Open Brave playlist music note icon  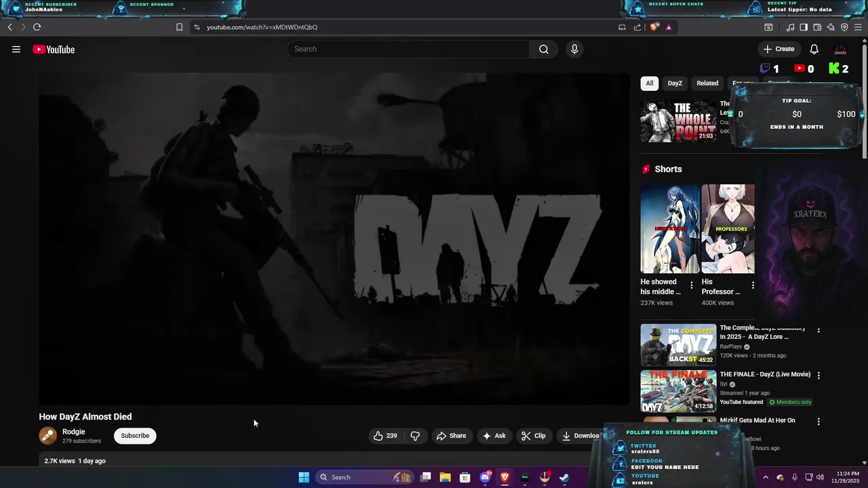[x=790, y=27]
